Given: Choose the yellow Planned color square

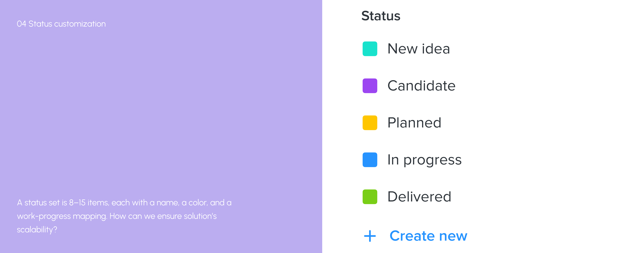Looking at the screenshot, I should pos(370,123).
